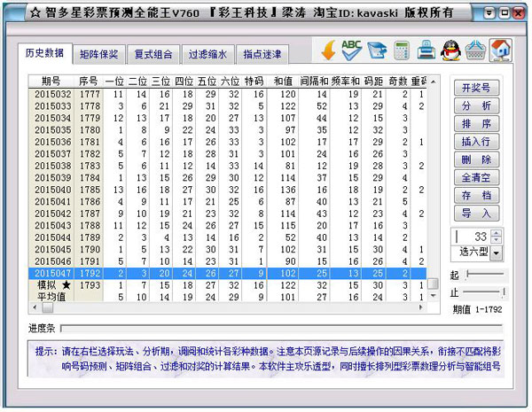Click the 起 start range slider
532x412 pixels.
(x=485, y=274)
